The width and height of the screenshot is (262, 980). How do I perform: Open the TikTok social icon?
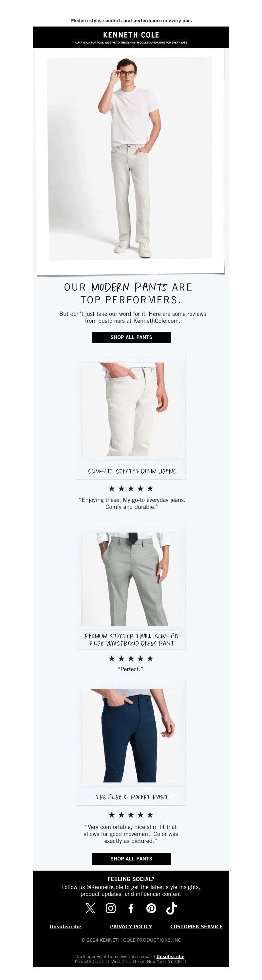point(172,909)
